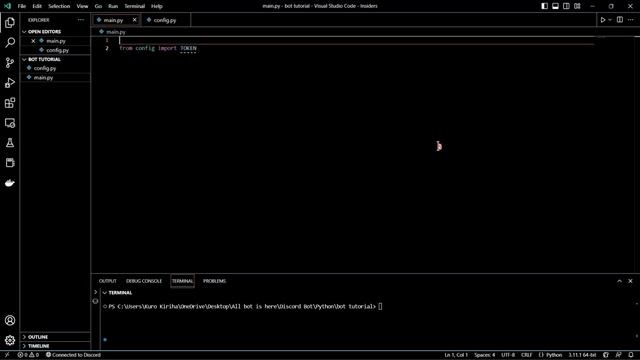Screen dimensions: 640x360
Task: Open run options dropdown arrow
Action: click(610, 20)
